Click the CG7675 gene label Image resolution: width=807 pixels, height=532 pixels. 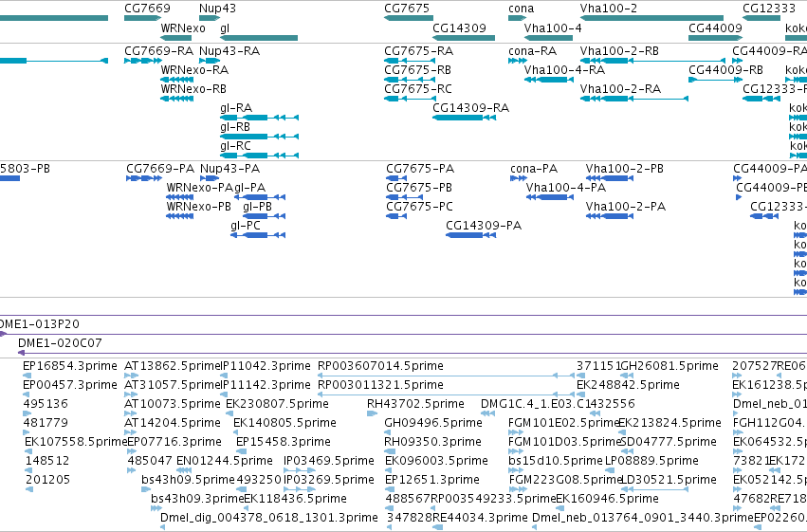pos(407,9)
